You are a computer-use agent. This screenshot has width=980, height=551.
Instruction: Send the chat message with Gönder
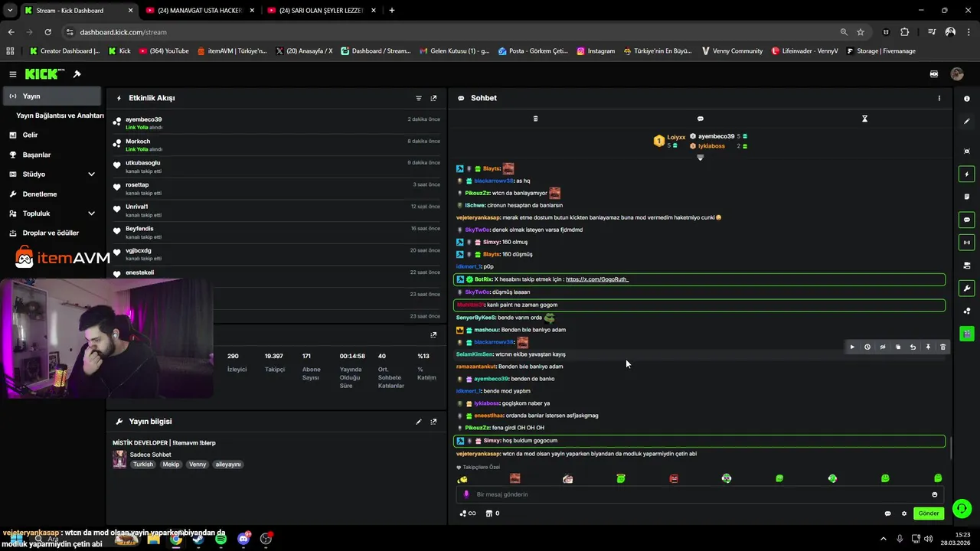tap(929, 514)
